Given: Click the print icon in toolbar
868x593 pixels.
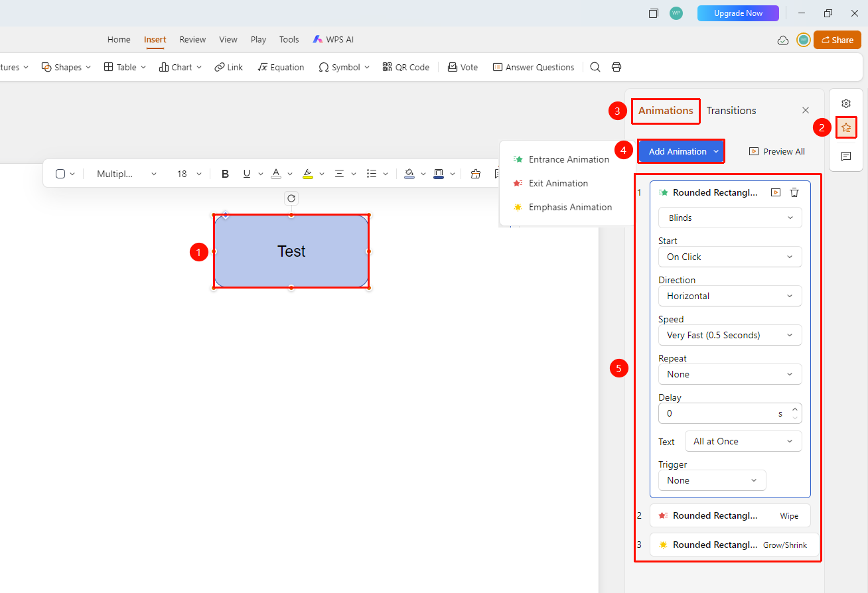Looking at the screenshot, I should pyautogui.click(x=616, y=67).
